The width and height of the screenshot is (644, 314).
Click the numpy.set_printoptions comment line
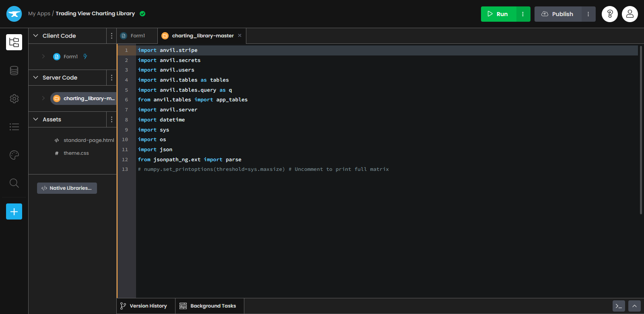click(x=263, y=169)
